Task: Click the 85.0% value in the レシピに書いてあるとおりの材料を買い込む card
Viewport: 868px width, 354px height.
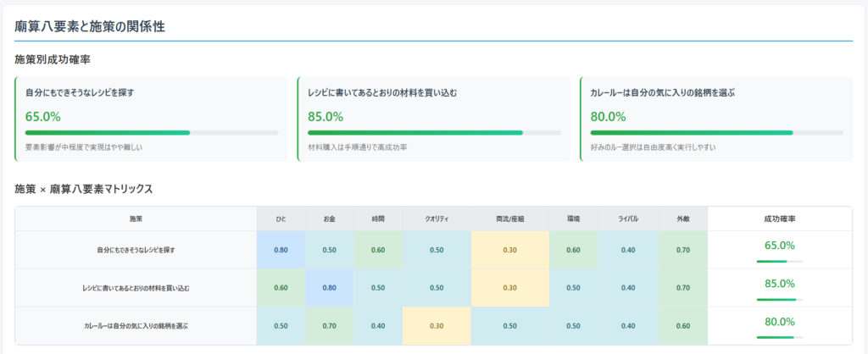Action: [x=325, y=117]
